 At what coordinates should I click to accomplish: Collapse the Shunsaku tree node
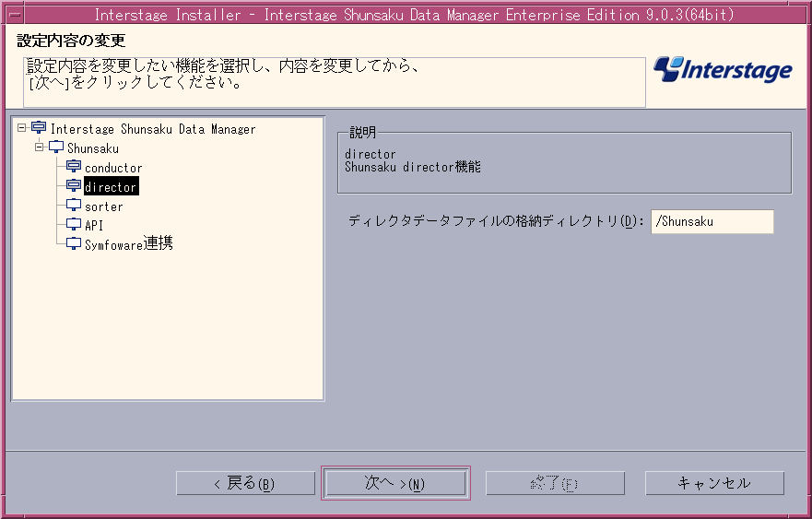39,147
